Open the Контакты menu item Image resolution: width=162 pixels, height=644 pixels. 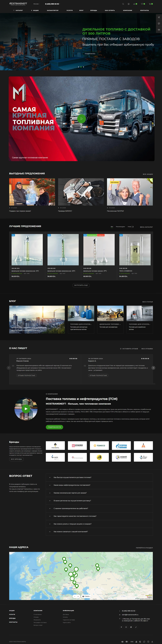pyautogui.click(x=145, y=10)
